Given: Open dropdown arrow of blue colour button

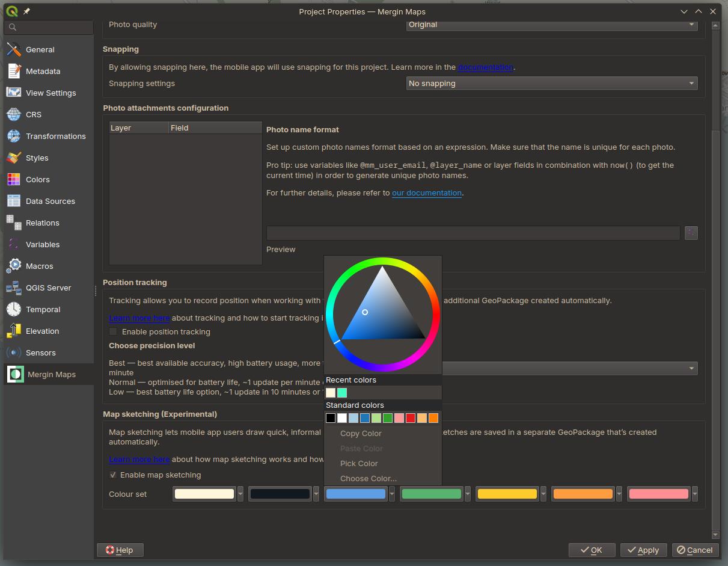Looking at the screenshot, I should tap(392, 494).
